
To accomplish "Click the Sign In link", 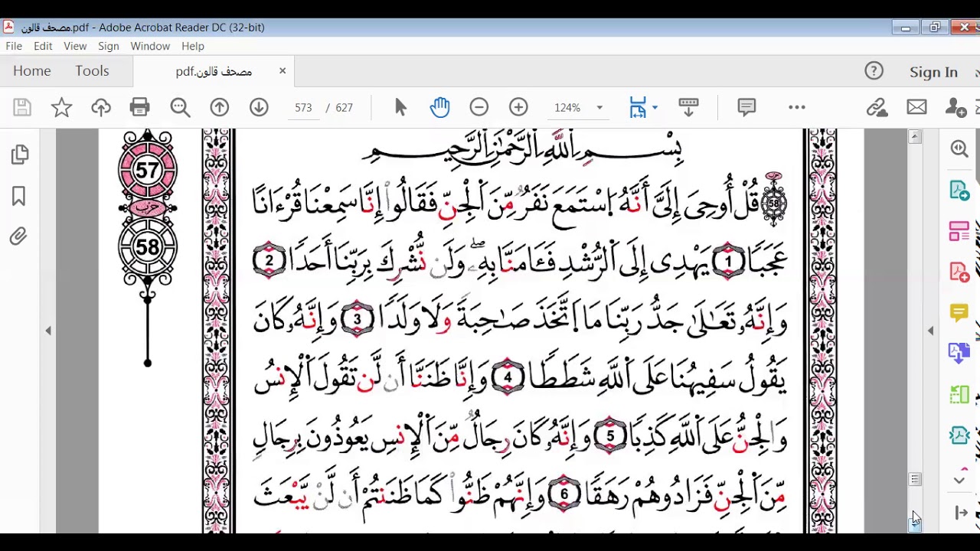I will (933, 72).
